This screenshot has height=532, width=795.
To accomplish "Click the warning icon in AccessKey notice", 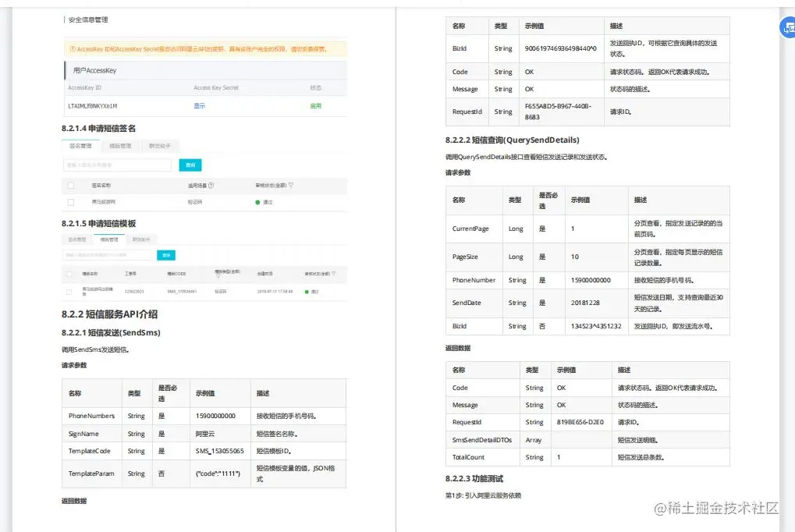I will coord(73,49).
